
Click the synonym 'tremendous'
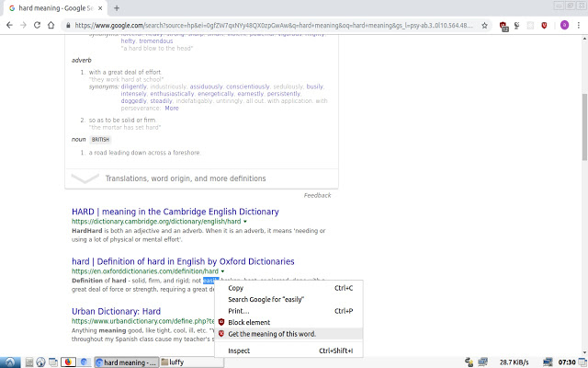[x=156, y=40]
